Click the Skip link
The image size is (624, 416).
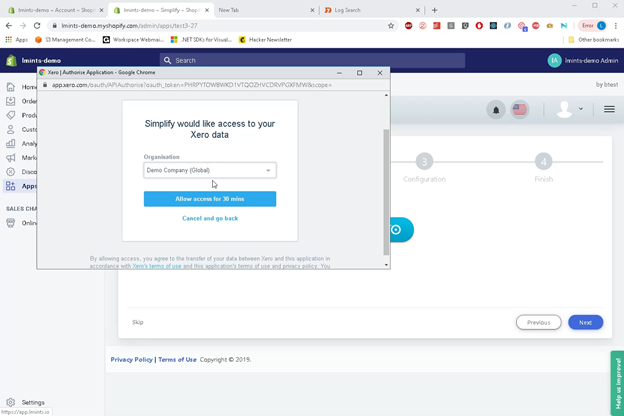tap(138, 322)
